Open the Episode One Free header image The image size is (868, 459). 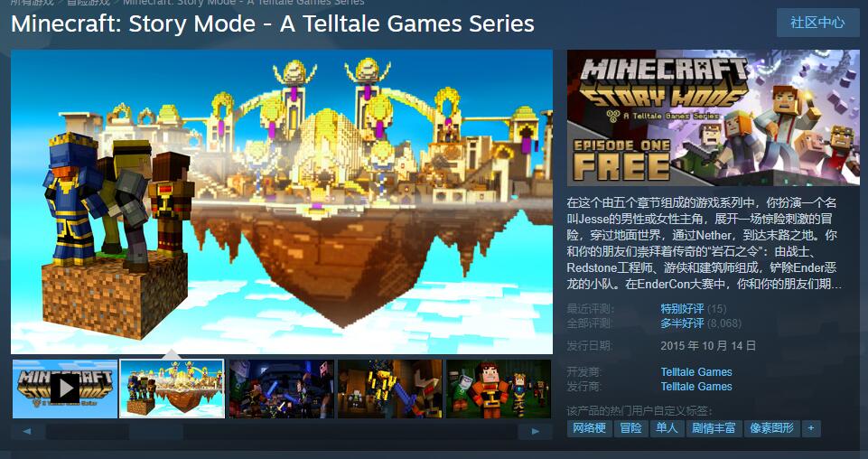[x=713, y=118]
